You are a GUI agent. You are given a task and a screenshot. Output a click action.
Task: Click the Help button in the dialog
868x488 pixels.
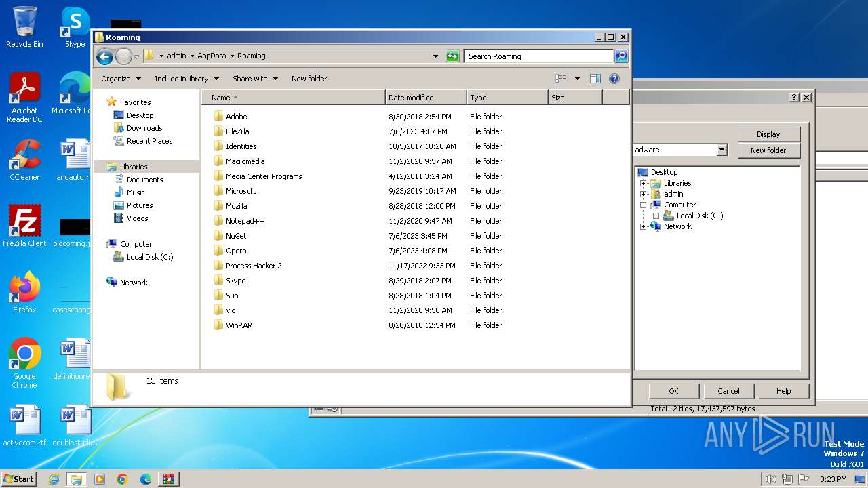[x=783, y=391]
